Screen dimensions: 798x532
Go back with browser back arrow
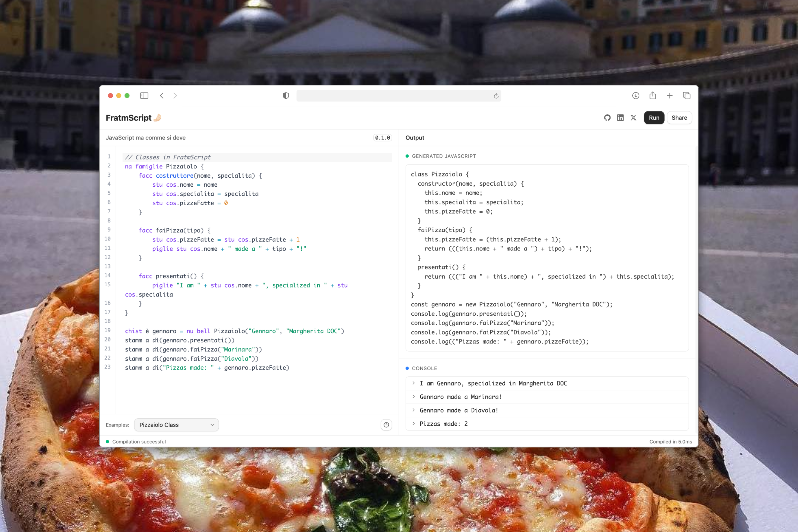[x=162, y=96]
